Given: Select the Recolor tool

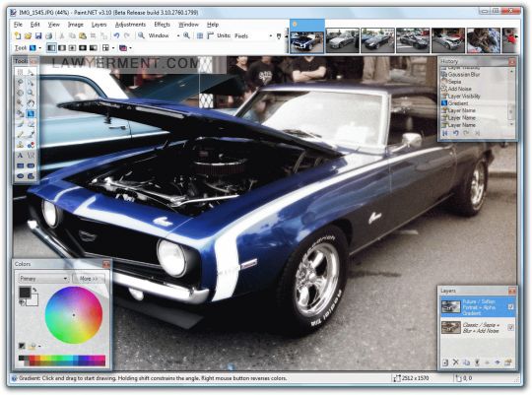Looking at the screenshot, I should [x=31, y=145].
